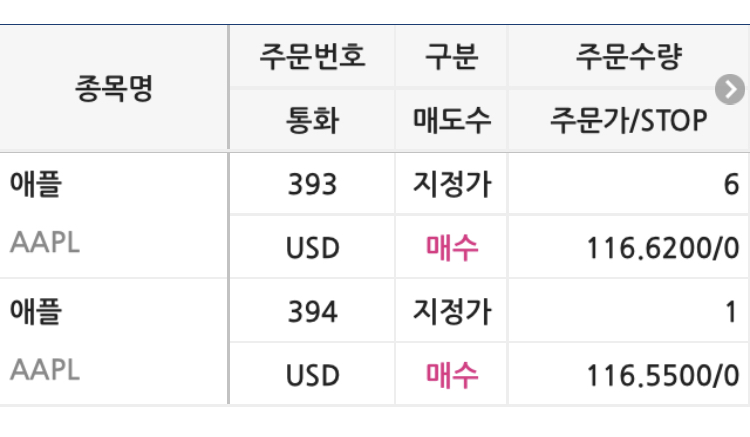This screenshot has width=750, height=437.
Task: Click the 통화 column header
Action: point(312,121)
